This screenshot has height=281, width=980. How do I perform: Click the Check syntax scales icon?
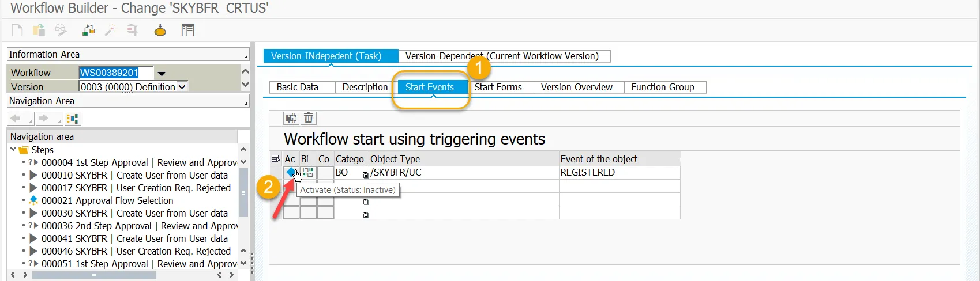pyautogui.click(x=88, y=31)
